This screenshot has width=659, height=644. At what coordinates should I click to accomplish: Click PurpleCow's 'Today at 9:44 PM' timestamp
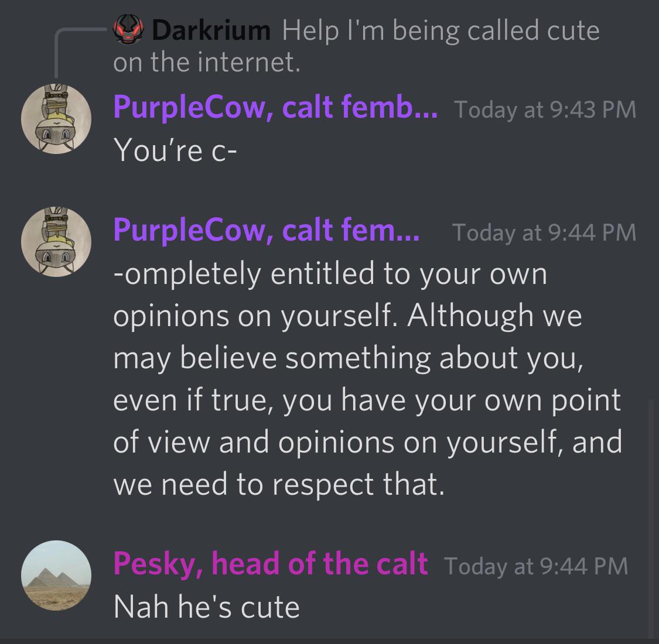(544, 233)
